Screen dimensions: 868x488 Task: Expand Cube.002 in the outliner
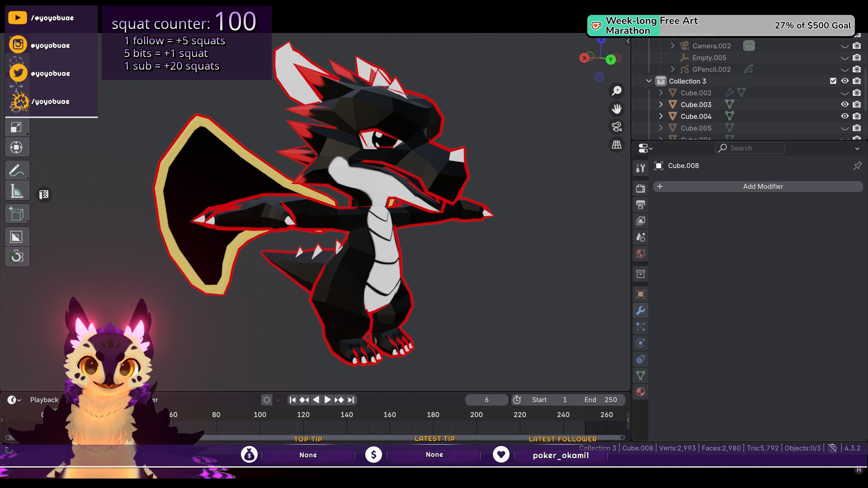point(660,93)
